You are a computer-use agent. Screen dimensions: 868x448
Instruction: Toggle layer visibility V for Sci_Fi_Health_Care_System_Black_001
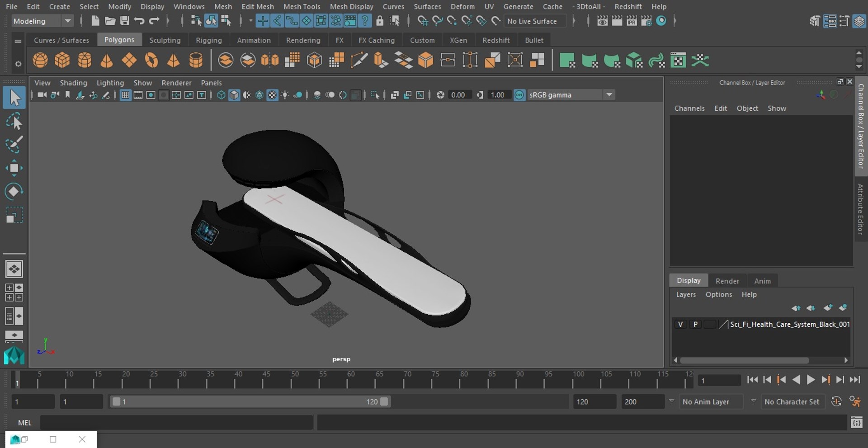(680, 324)
